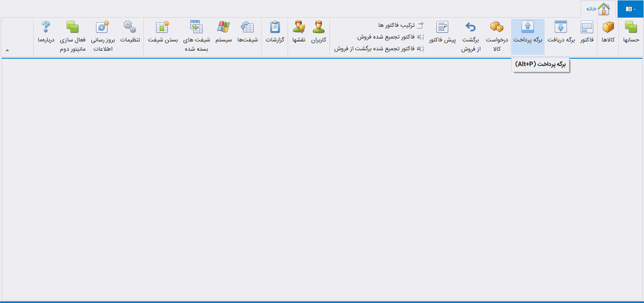Collapse the ribbon with the small arrow
644x303 pixels.
(7, 49)
